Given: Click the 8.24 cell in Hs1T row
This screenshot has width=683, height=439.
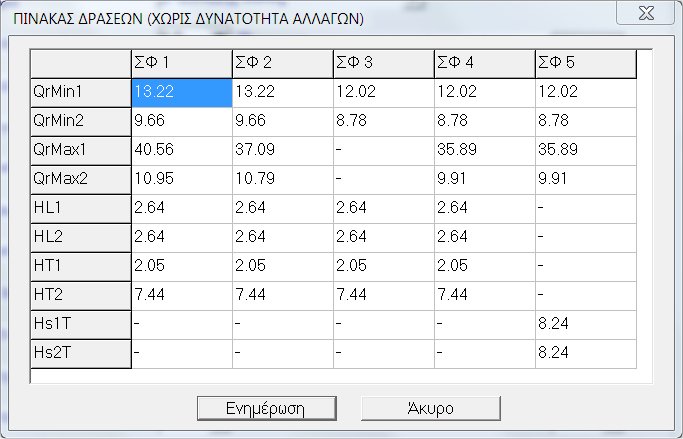Looking at the screenshot, I should pos(585,324).
